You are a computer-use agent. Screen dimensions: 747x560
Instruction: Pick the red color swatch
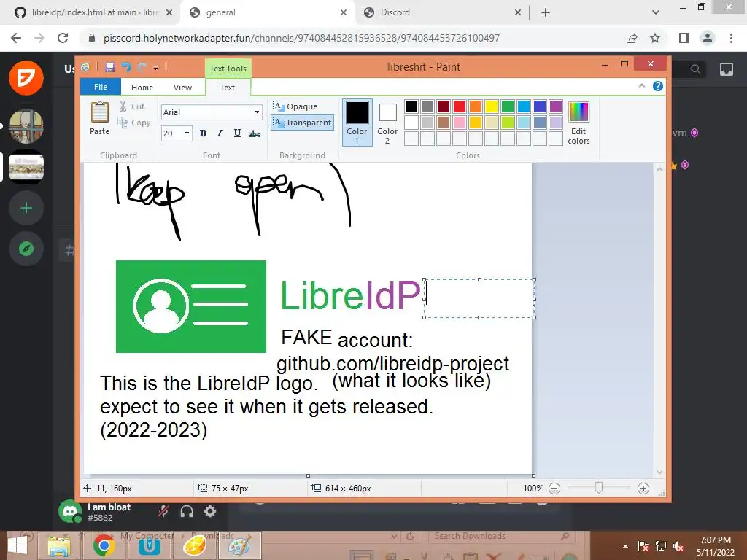(x=460, y=106)
